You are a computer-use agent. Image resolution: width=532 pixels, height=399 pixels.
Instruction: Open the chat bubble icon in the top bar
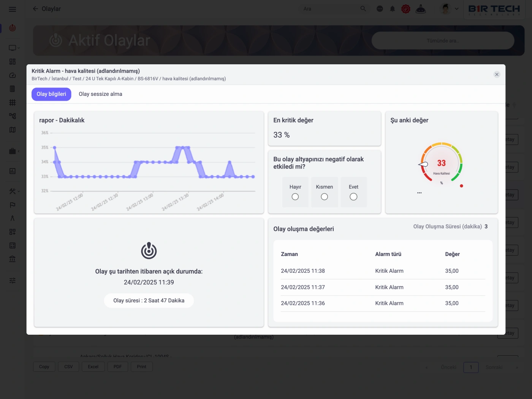(x=380, y=9)
